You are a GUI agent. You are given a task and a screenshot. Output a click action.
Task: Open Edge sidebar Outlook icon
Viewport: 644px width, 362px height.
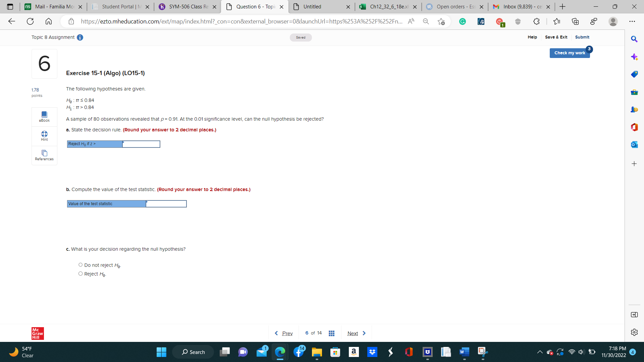coord(634,144)
